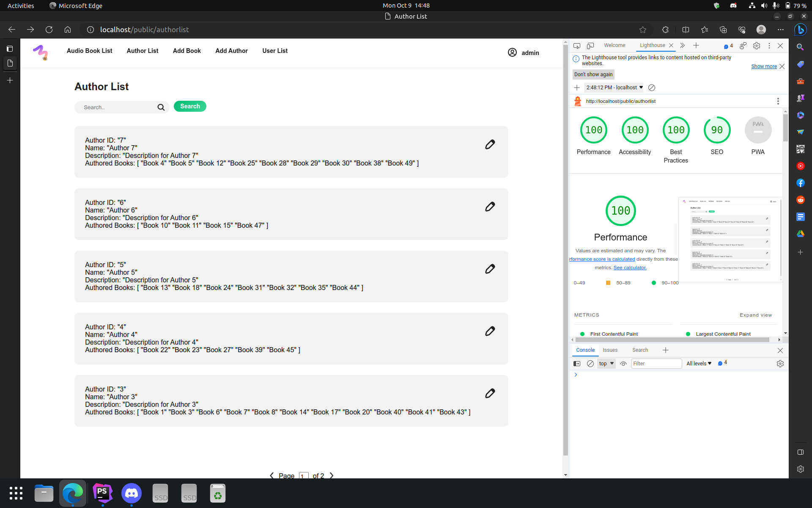The height and width of the screenshot is (508, 812).
Task: Open the top JavaScript context dropdown
Action: pyautogui.click(x=606, y=364)
